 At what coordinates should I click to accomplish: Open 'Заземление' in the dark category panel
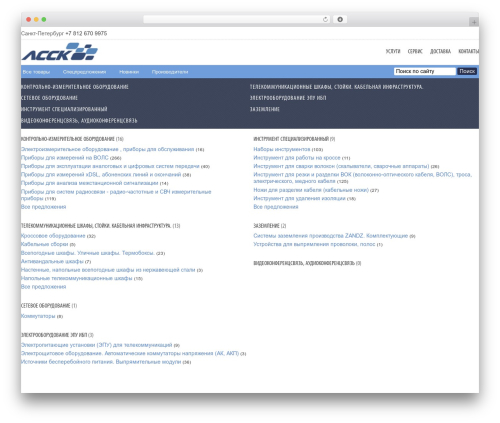[x=265, y=109]
